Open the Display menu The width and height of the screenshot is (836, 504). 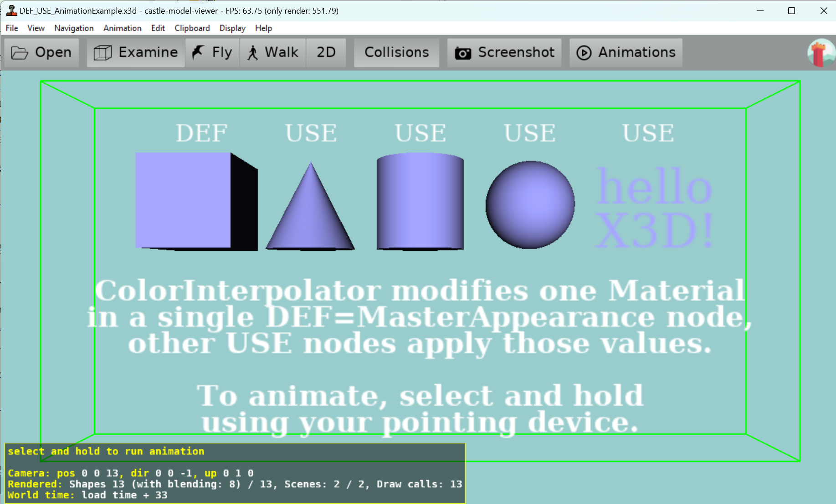coord(232,28)
